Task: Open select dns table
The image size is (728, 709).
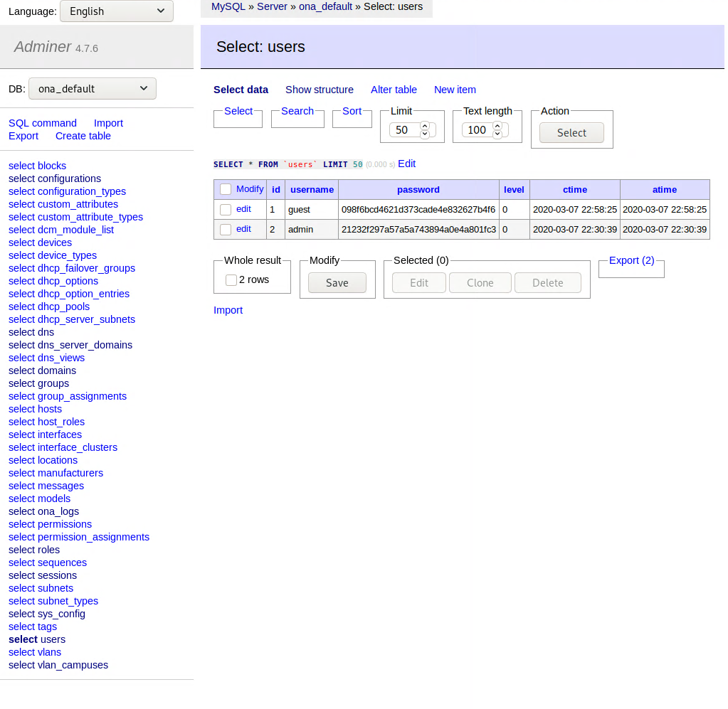Action: [x=31, y=333]
